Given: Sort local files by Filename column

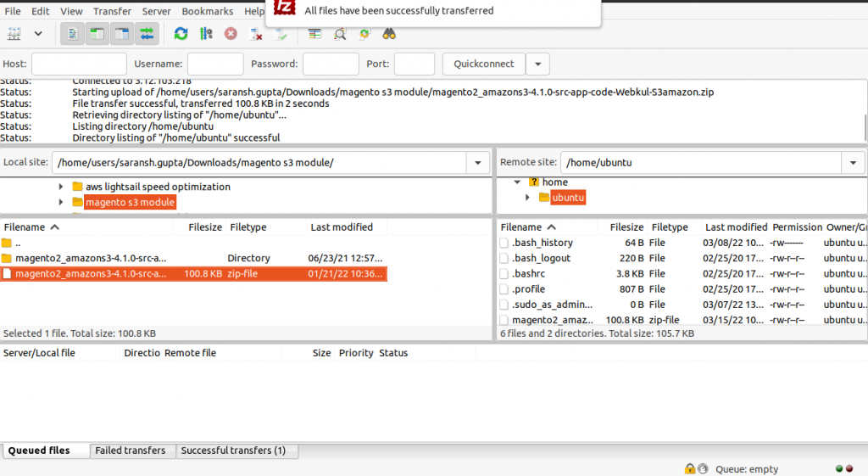Looking at the screenshot, I should click(86, 227).
